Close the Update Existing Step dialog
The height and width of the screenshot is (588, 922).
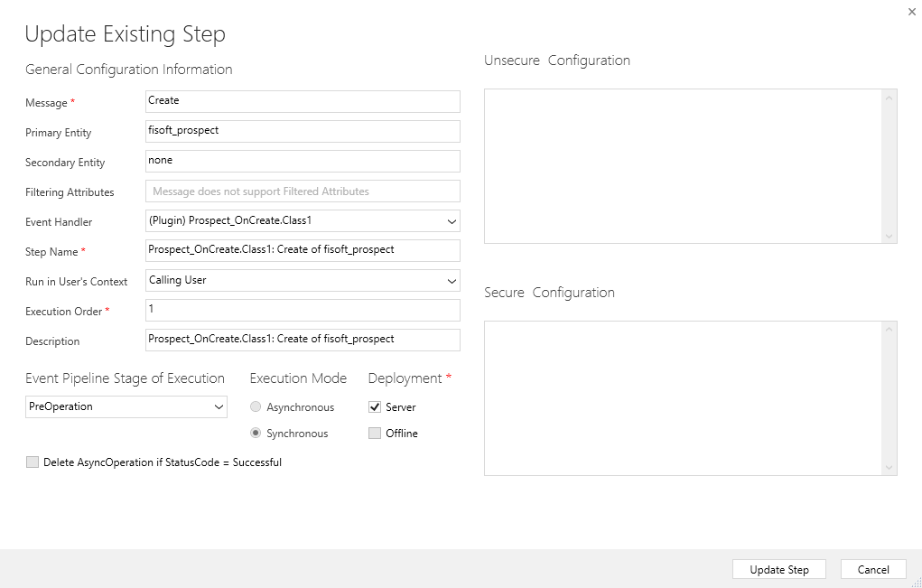(911, 12)
